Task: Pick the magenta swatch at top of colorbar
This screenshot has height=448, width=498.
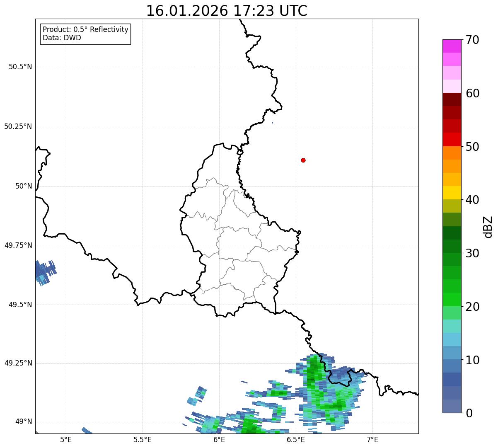Action: pos(452,46)
